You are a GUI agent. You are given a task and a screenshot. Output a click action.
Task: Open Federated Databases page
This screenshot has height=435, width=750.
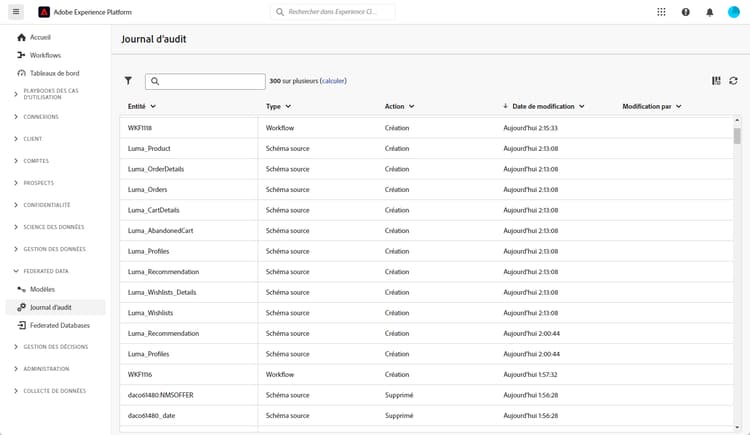click(x=59, y=325)
